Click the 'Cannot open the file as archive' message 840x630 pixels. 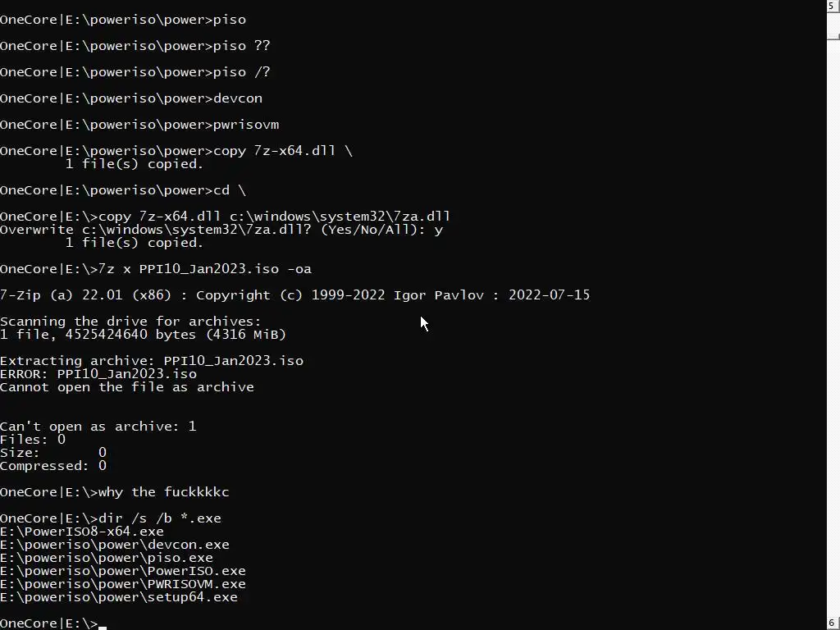(x=127, y=387)
